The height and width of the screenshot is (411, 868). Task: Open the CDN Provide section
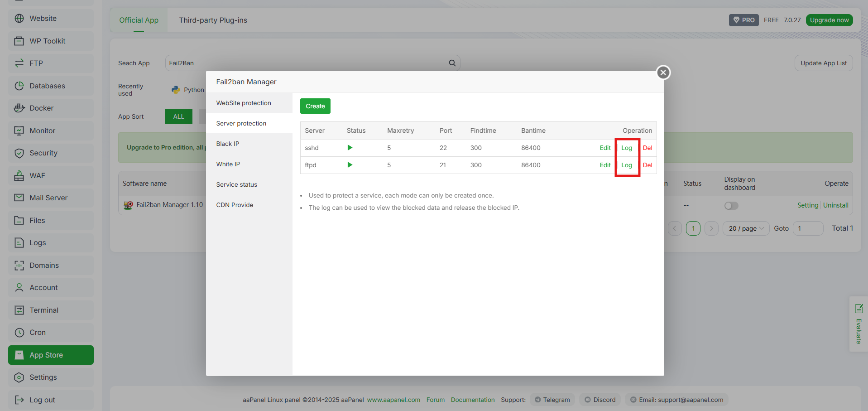point(249,205)
